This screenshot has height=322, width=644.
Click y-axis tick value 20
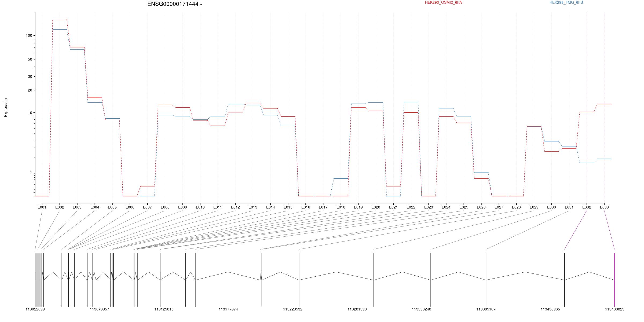[30, 90]
